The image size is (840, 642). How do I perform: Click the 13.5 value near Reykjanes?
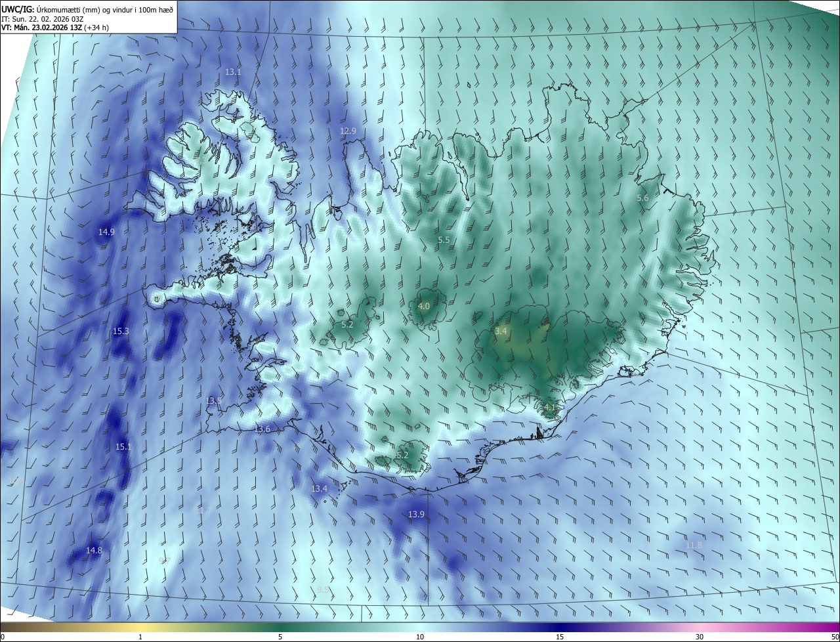214,400
